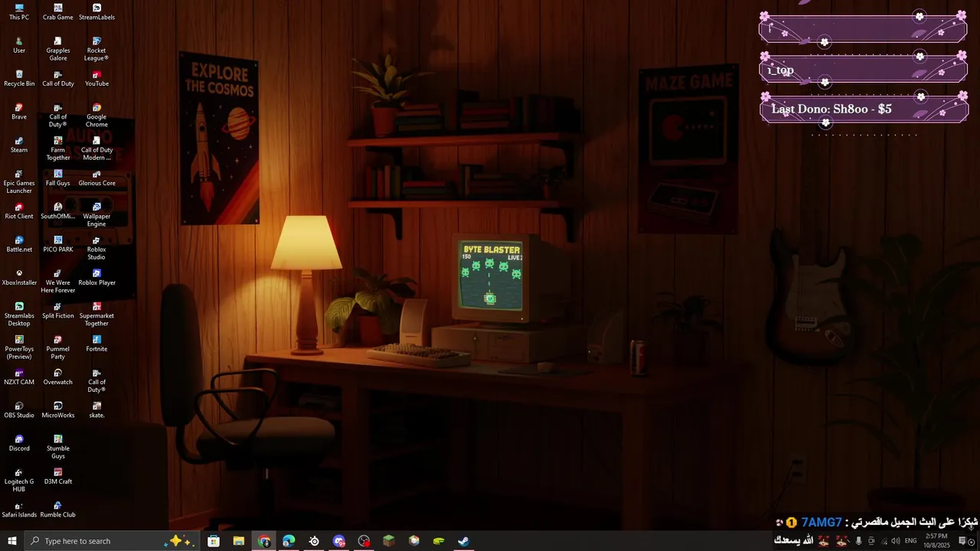
Task: Select PICO PARK game icon
Action: click(58, 244)
